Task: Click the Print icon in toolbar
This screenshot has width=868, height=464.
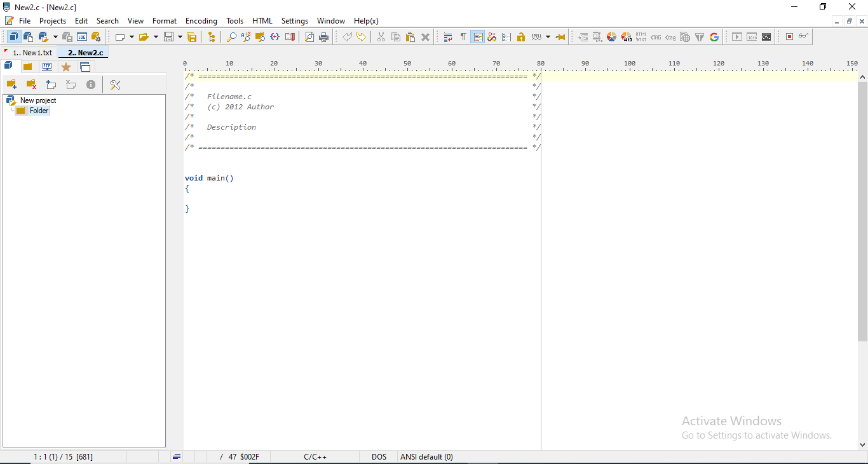Action: (324, 37)
